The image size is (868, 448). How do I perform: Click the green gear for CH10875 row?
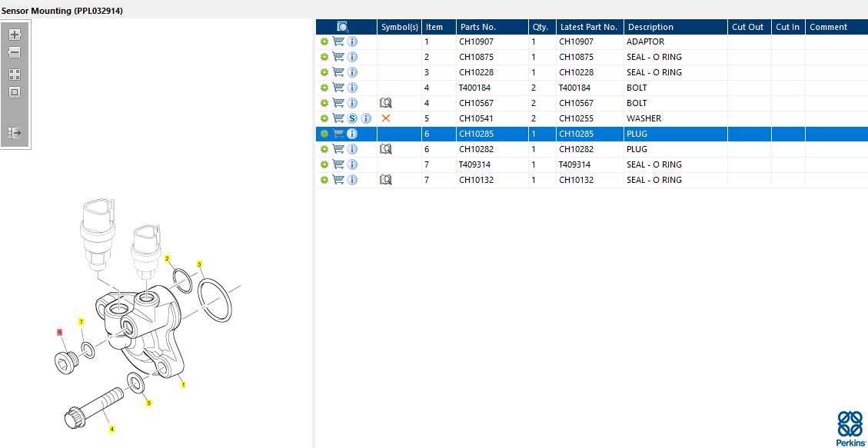(x=324, y=57)
